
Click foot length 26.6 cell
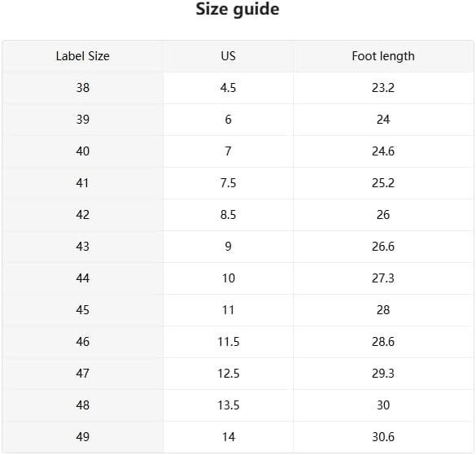coord(383,247)
